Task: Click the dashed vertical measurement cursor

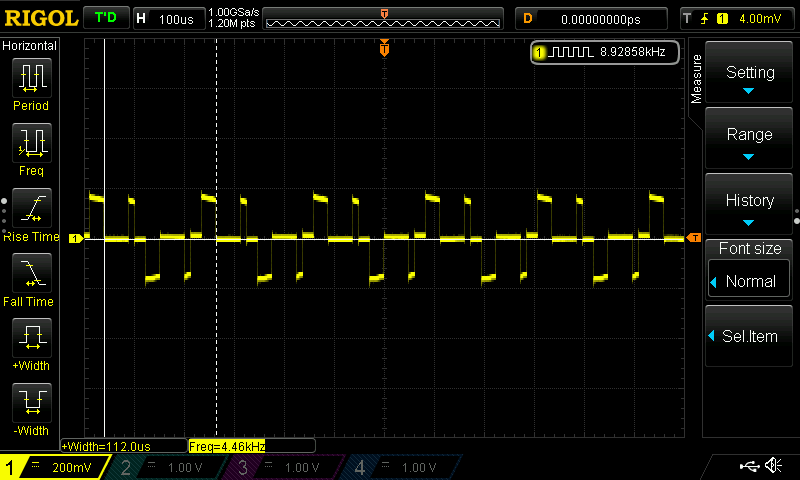Action: tap(216, 238)
